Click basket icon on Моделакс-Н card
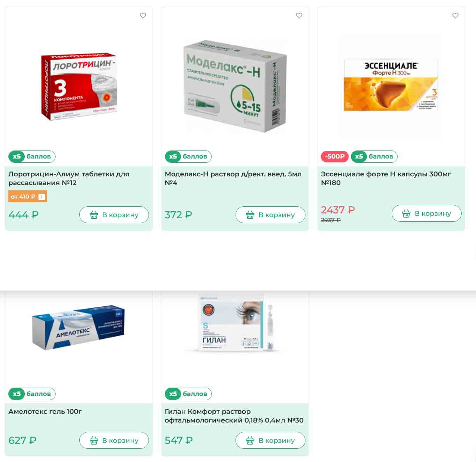 point(250,215)
